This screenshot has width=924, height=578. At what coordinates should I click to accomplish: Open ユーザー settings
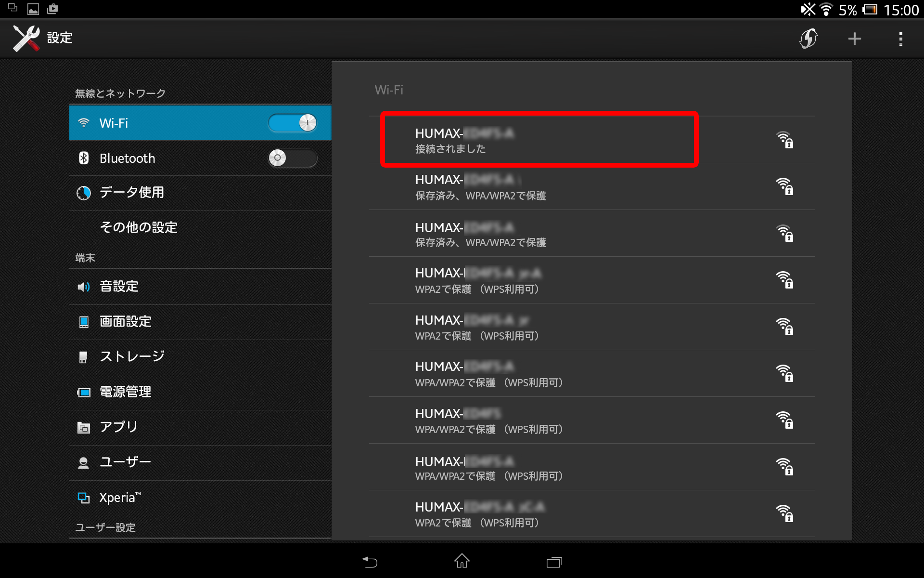pyautogui.click(x=200, y=462)
